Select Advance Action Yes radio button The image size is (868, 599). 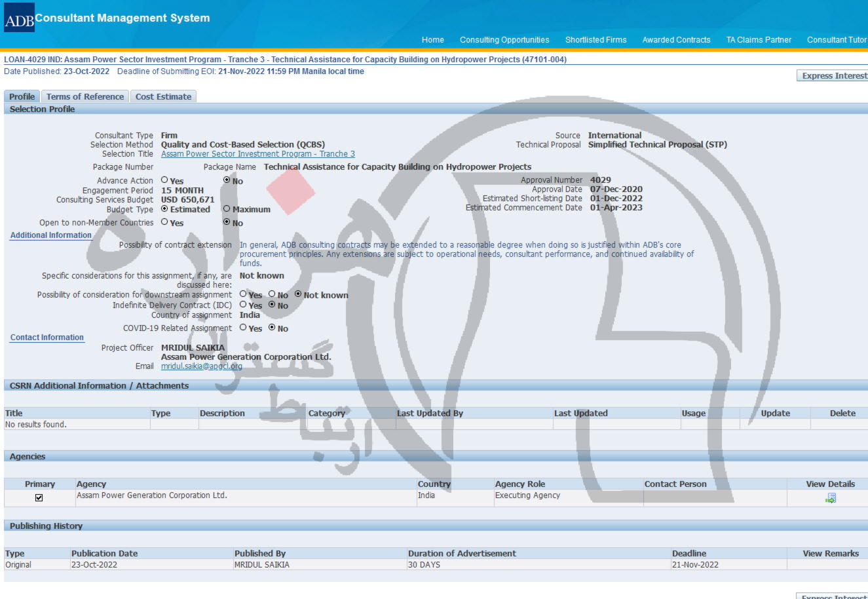[x=164, y=180]
